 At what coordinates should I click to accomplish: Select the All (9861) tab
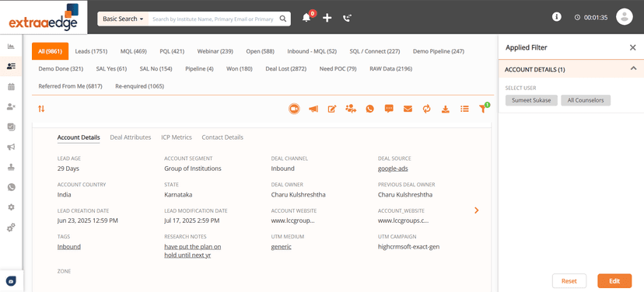pos(50,51)
